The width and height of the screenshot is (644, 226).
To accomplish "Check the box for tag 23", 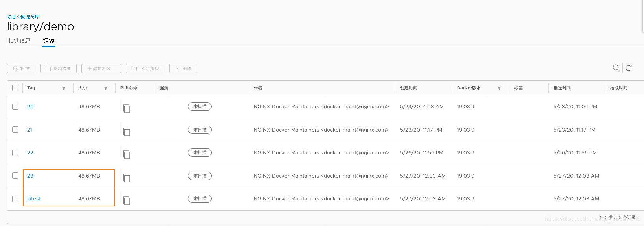I will click(15, 176).
